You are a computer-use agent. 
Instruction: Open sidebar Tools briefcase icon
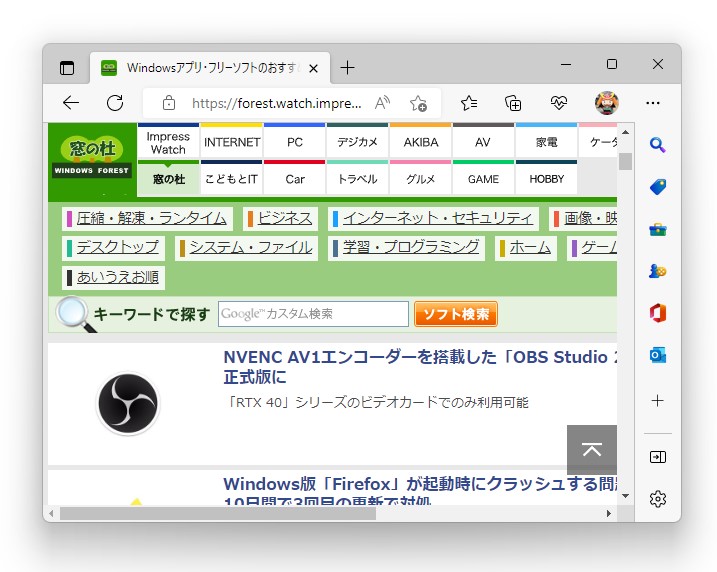[x=658, y=229]
